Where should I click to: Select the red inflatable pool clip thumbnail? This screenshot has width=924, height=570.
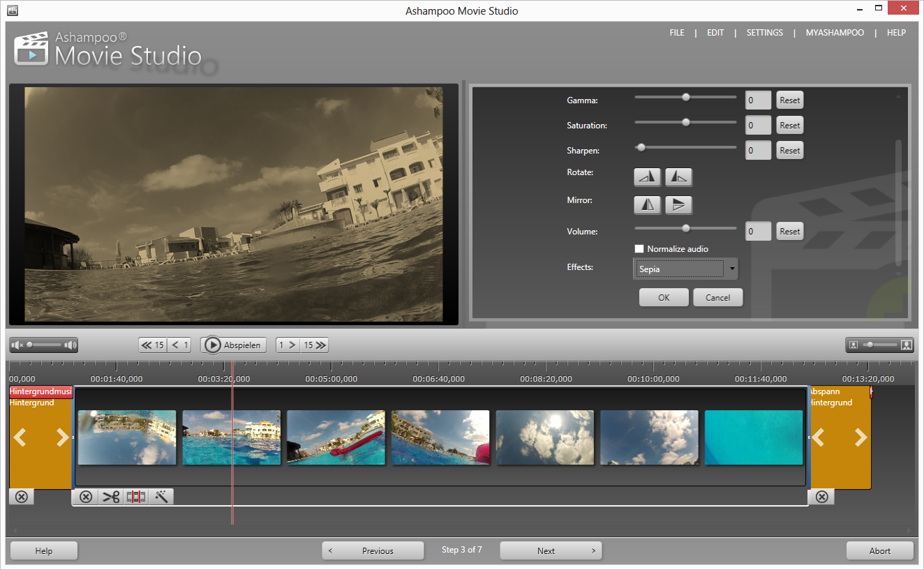tap(336, 437)
